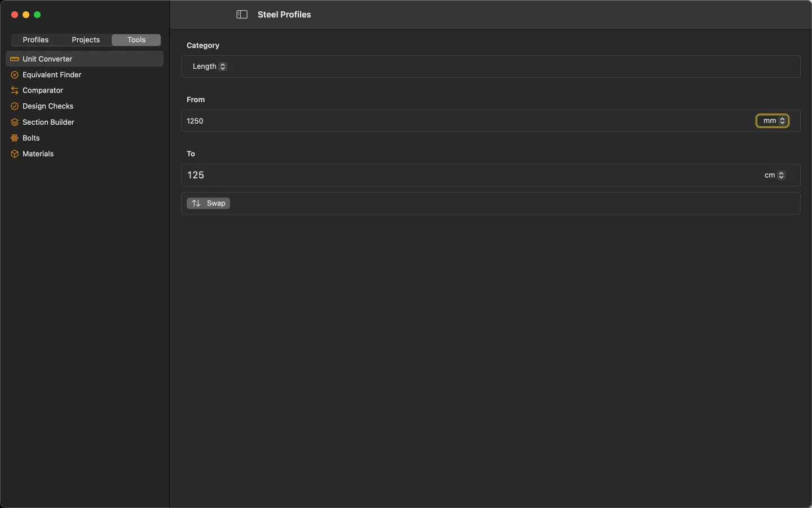The image size is (812, 508).
Task: Click the Equivalent Finder icon
Action: click(15, 75)
